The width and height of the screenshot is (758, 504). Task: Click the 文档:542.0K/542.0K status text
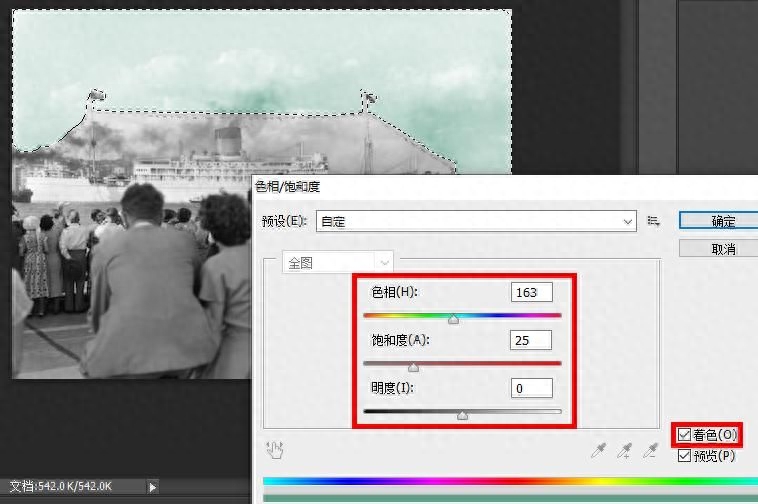pyautogui.click(x=61, y=486)
